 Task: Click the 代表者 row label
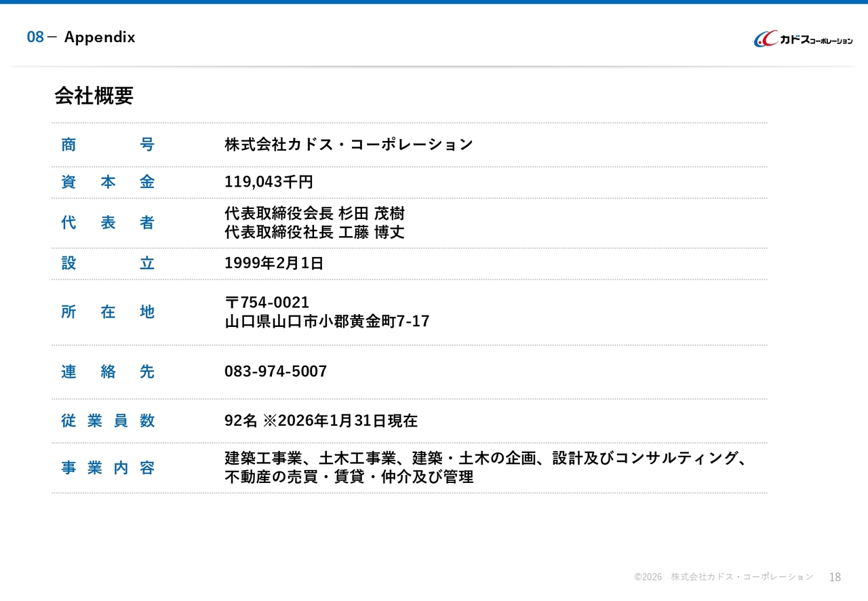[108, 222]
